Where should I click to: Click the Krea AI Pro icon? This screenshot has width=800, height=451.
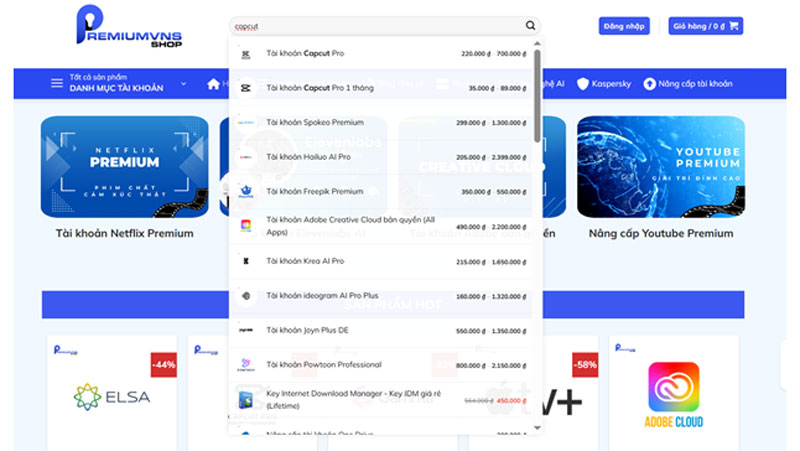tap(246, 261)
